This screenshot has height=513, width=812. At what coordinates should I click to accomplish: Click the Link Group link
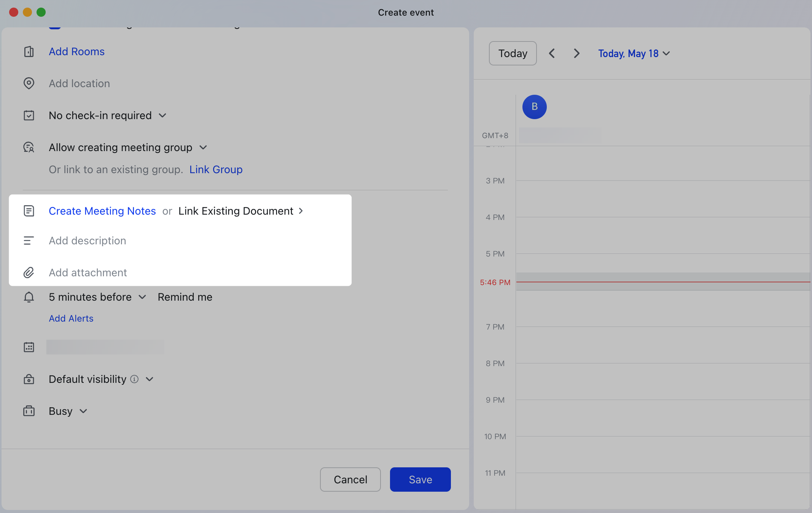[x=216, y=169]
